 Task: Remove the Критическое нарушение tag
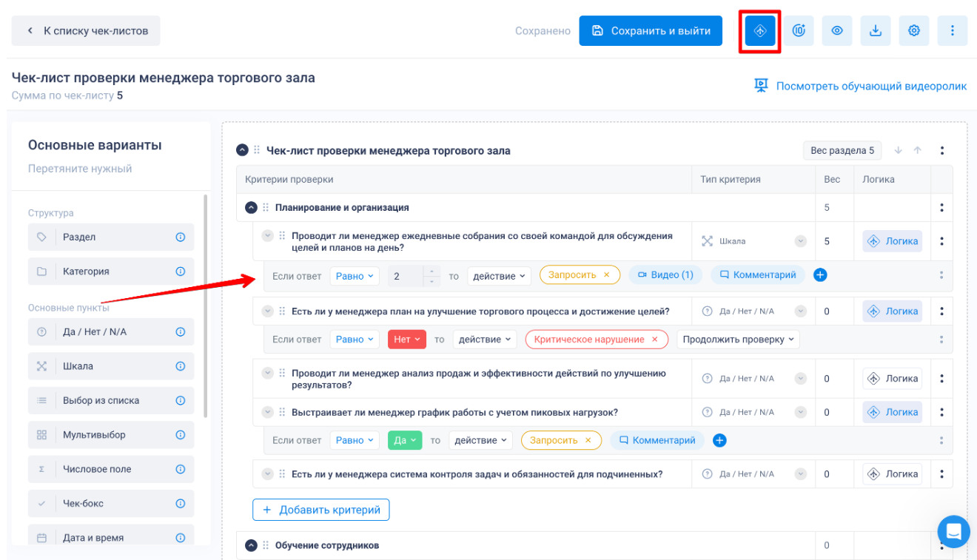(x=654, y=340)
